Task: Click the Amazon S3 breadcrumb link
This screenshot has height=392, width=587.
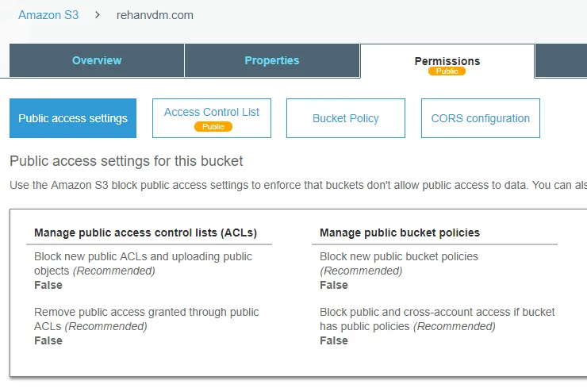Action: tap(48, 15)
